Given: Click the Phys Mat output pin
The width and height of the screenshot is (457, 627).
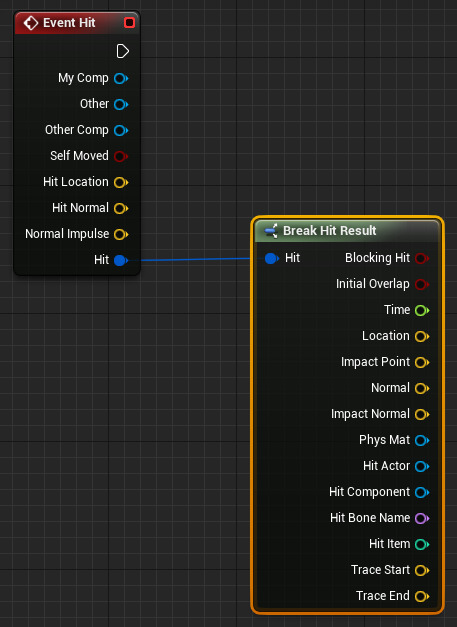Looking at the screenshot, I should pos(422,440).
